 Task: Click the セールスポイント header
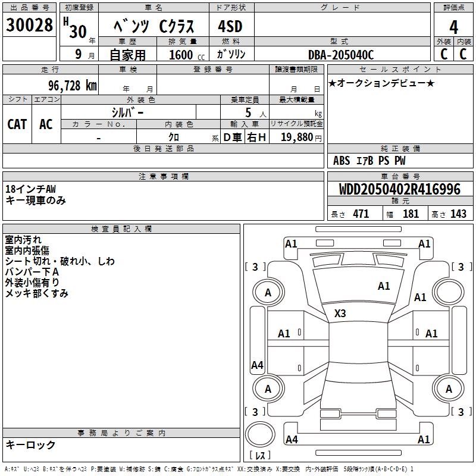pos(400,69)
